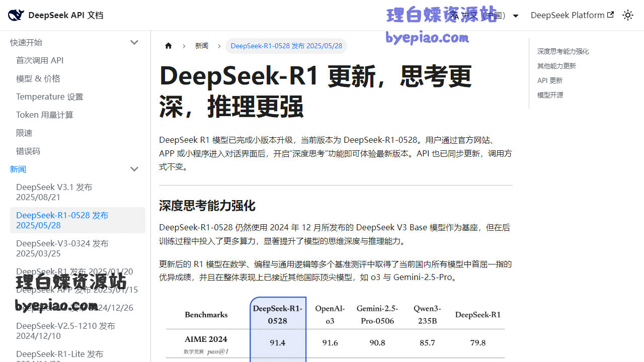Select 新闻 in the breadcrumb
644x362 pixels.
pos(202,46)
